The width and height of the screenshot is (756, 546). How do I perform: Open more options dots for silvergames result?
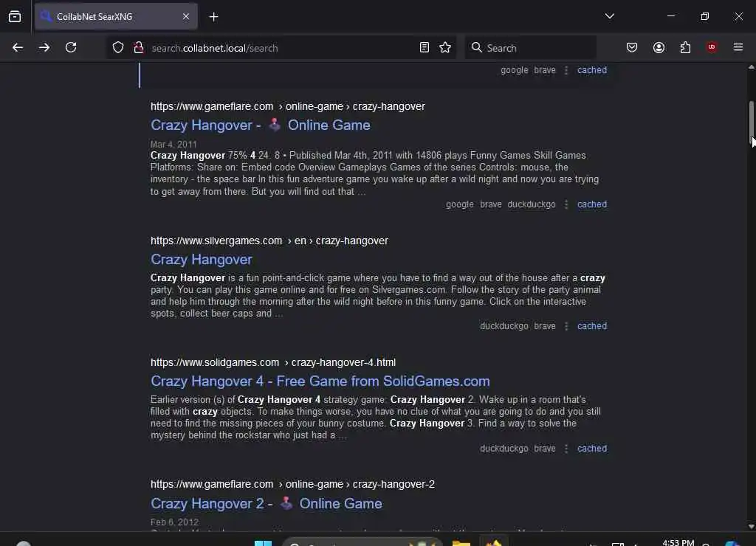pyautogui.click(x=566, y=326)
